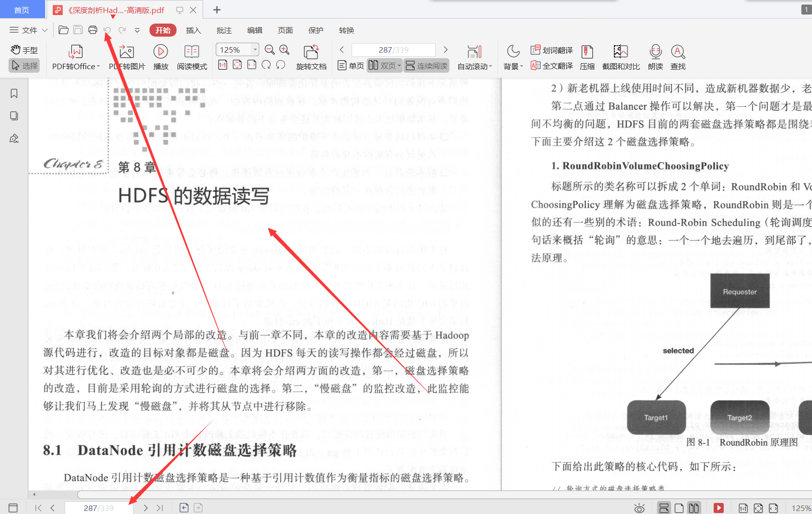This screenshot has width=812, height=514.
Task: Open the 文件 menu
Action: tap(29, 30)
